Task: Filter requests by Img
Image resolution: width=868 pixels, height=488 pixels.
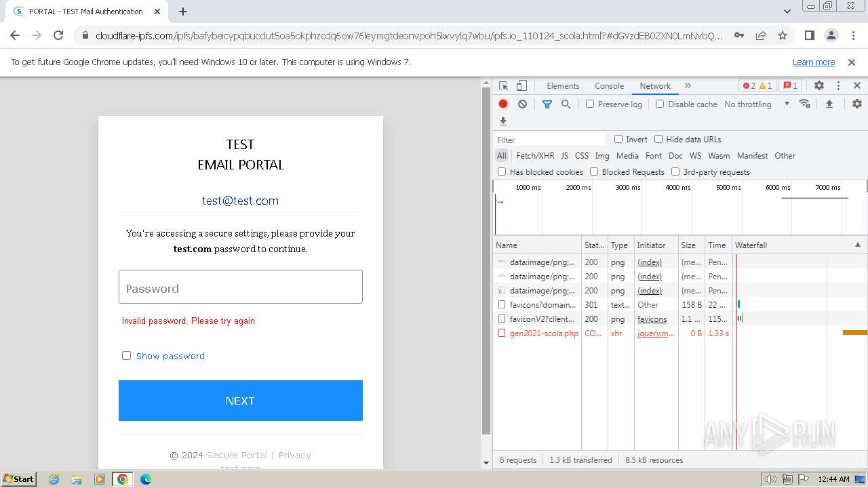Action: (x=602, y=155)
